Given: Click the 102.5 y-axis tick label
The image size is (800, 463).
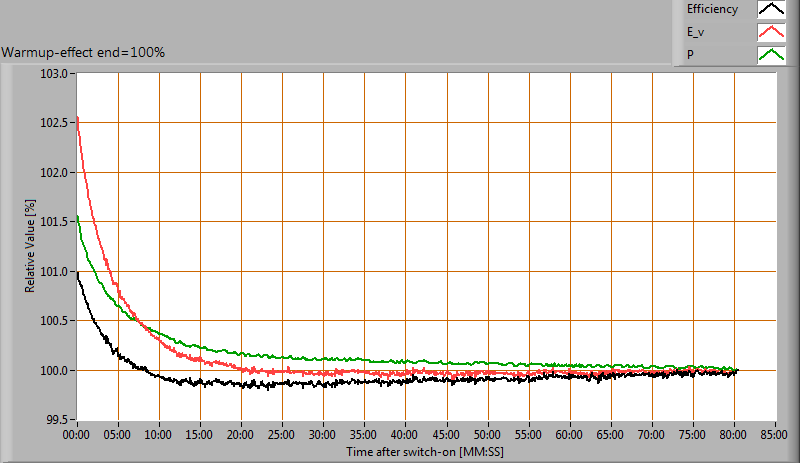Looking at the screenshot, I should 54,123.
